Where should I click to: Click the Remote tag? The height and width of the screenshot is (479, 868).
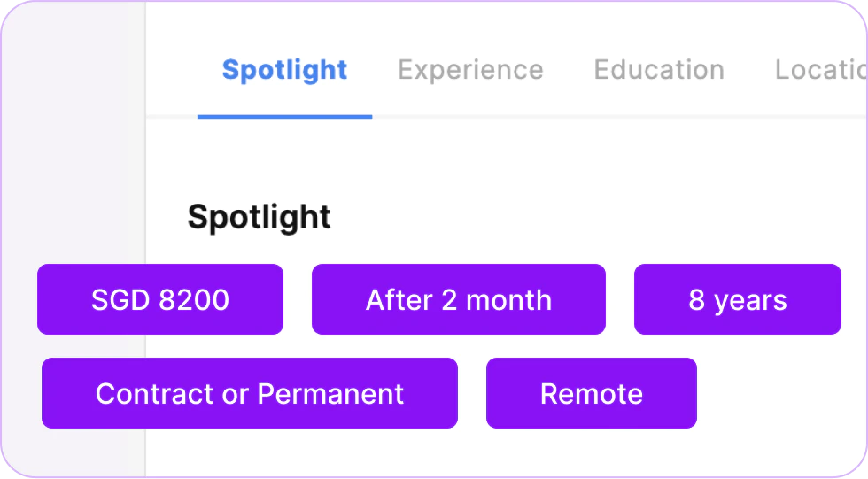(592, 393)
